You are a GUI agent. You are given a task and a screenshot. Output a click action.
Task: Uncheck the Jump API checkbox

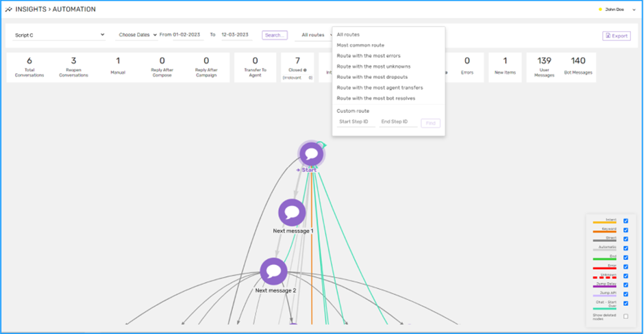[x=626, y=294]
